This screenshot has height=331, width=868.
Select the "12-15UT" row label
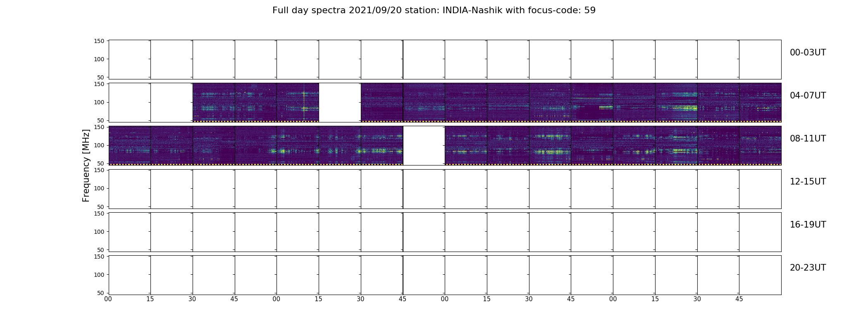tap(808, 182)
